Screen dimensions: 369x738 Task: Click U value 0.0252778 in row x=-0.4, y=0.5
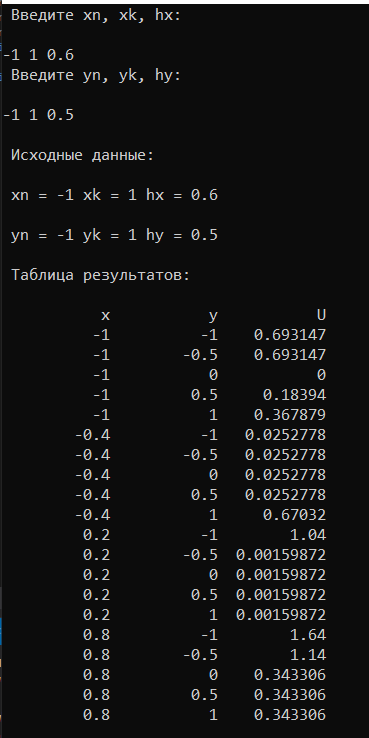pyautogui.click(x=285, y=495)
